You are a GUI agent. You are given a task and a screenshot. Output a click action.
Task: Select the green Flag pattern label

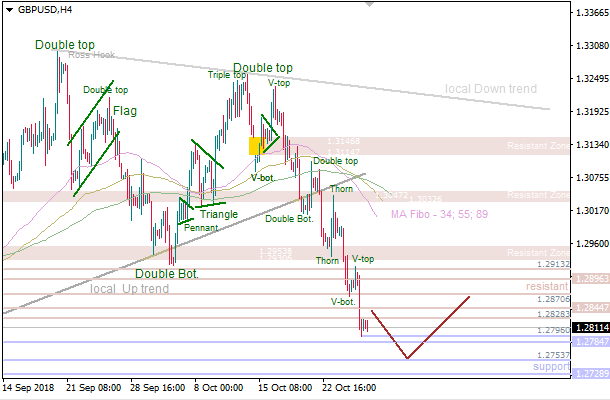tap(125, 111)
